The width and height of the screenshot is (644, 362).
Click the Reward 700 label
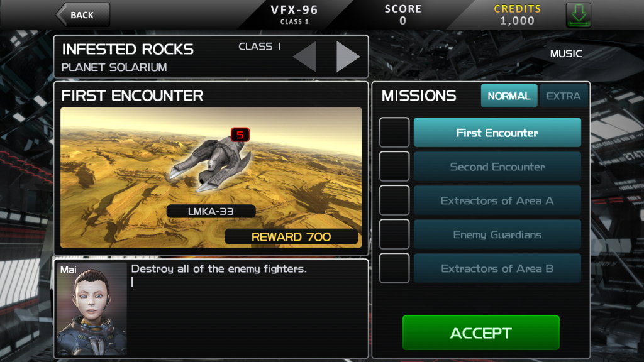pyautogui.click(x=291, y=237)
